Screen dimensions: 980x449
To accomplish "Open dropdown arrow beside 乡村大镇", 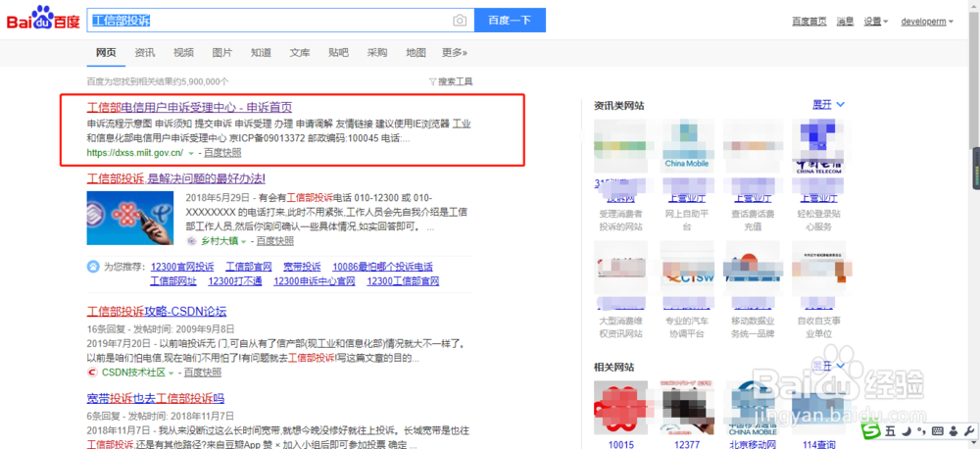I will coord(244,241).
